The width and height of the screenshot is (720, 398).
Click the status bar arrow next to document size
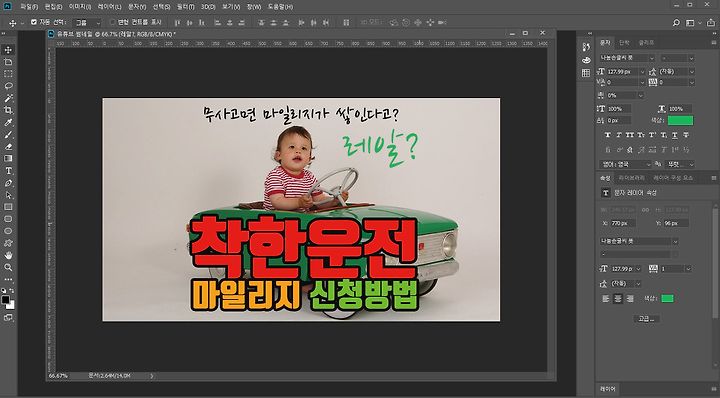click(x=152, y=376)
